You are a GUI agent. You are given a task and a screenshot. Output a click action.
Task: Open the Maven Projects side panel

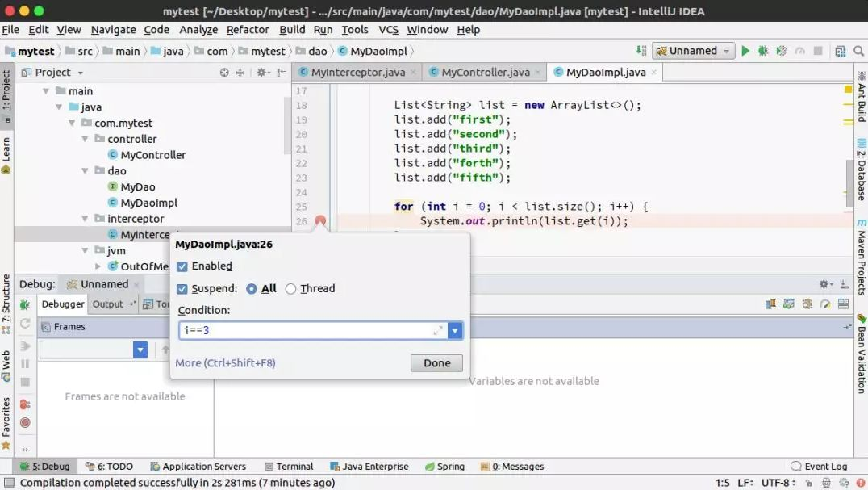pos(862,258)
